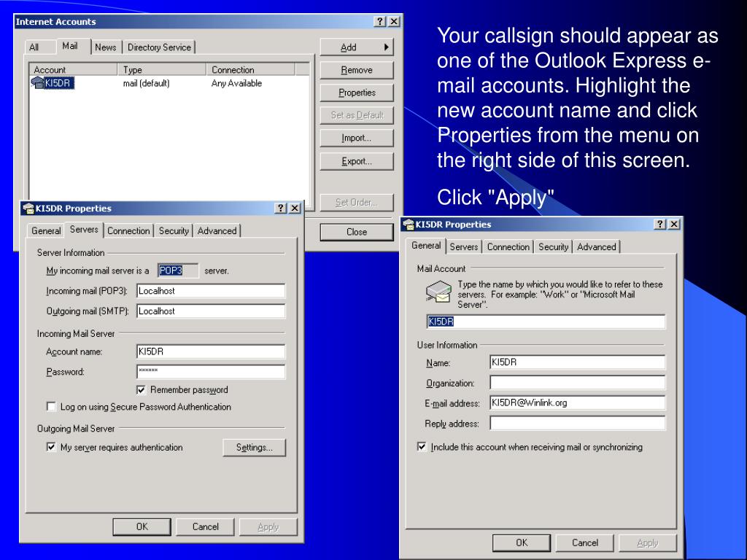This screenshot has width=747, height=560.
Task: Select the Advanced tab in the Servers dialog
Action: tap(217, 231)
